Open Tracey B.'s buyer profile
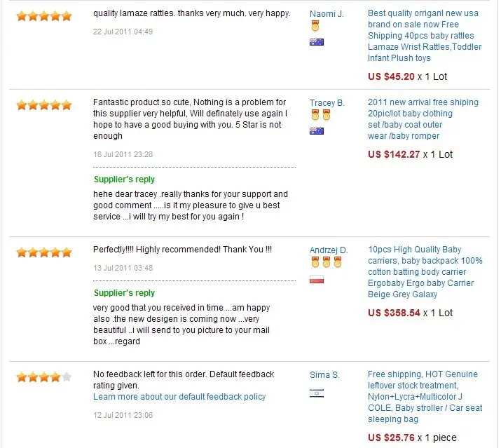 327,102
